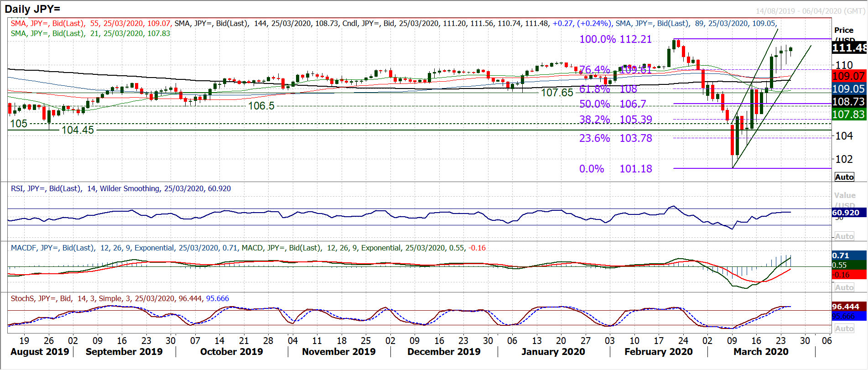Click the StochS indicator legend text

[120, 298]
